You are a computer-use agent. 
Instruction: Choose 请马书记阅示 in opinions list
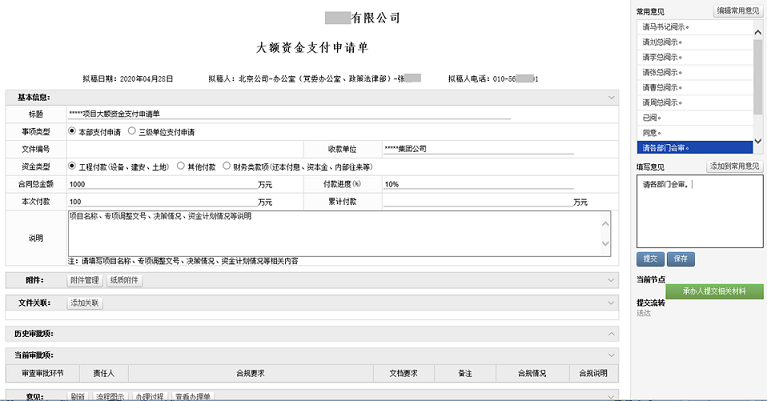coord(665,27)
